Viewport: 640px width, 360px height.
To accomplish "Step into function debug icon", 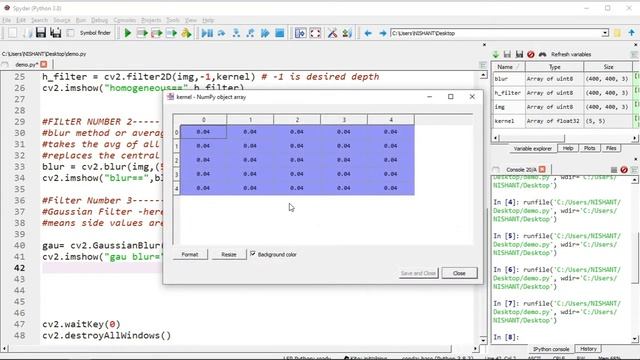I will [236, 33].
